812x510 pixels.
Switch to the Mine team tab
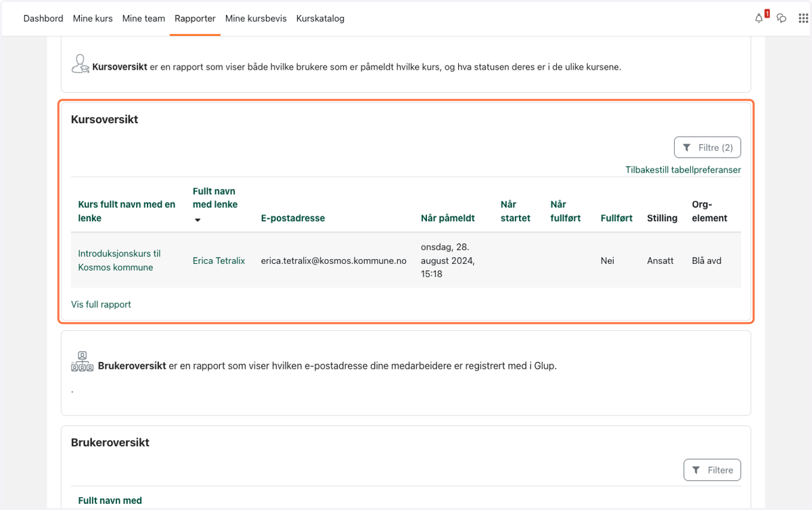(143, 18)
